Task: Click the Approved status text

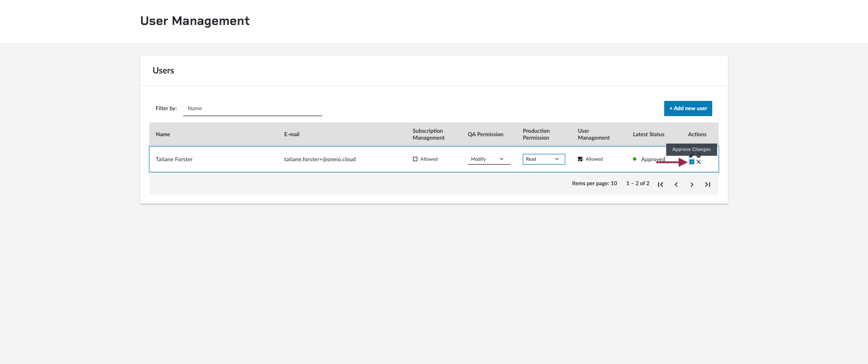Action: click(x=653, y=159)
